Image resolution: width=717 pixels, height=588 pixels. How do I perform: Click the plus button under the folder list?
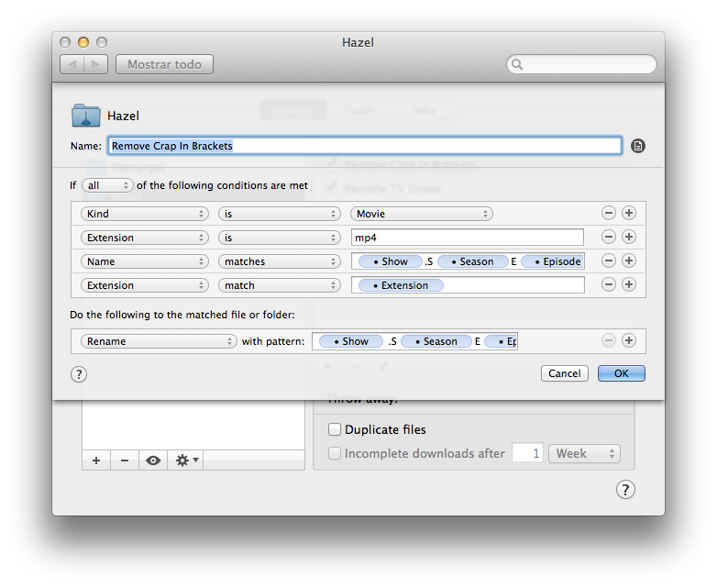[96, 460]
